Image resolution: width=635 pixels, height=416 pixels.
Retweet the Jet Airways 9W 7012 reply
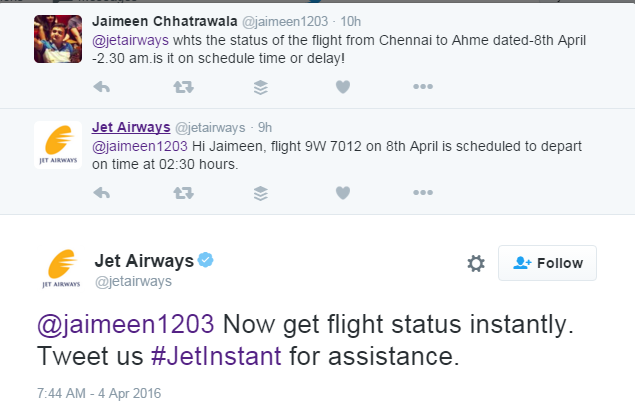point(183,192)
